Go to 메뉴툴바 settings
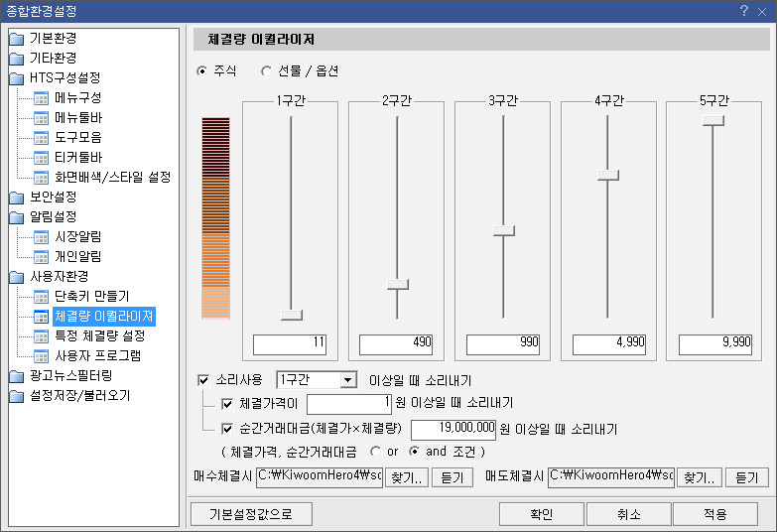This screenshot has width=777, height=532. click(x=78, y=117)
